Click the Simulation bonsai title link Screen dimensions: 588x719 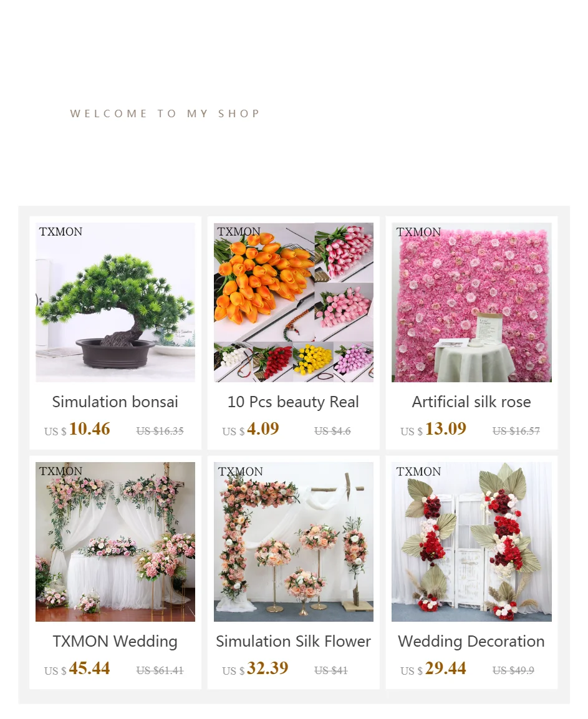[x=115, y=402]
